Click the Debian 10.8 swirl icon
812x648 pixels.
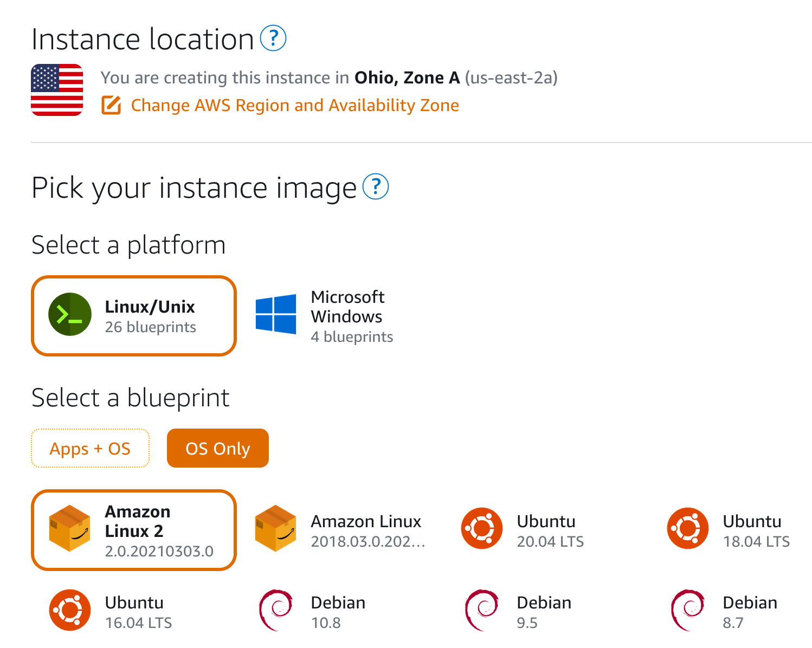(x=276, y=610)
